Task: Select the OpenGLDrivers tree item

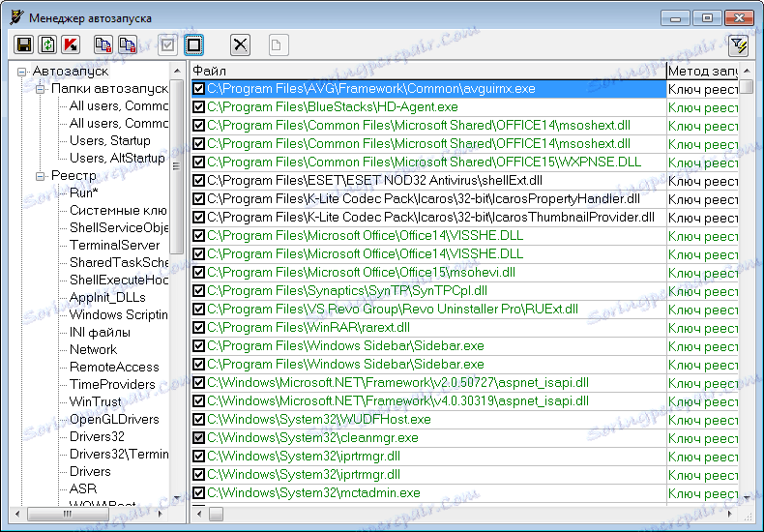Action: coord(114,420)
